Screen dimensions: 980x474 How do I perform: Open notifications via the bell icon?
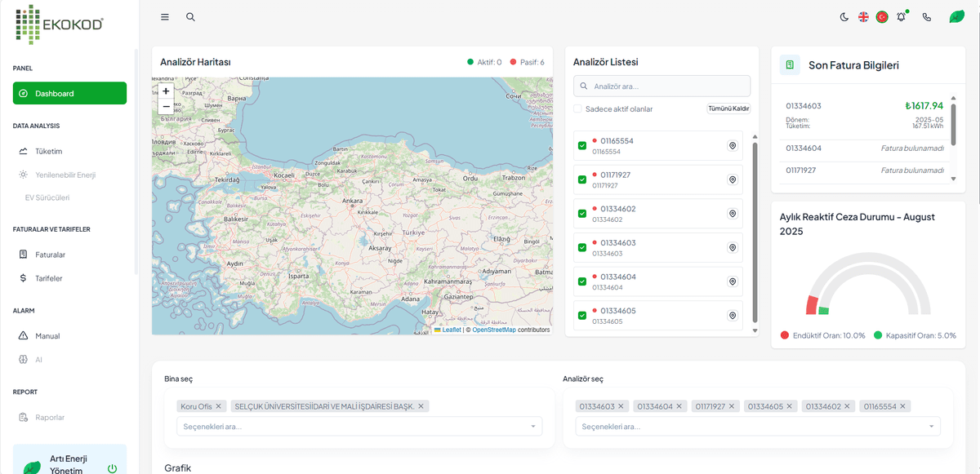click(x=902, y=16)
